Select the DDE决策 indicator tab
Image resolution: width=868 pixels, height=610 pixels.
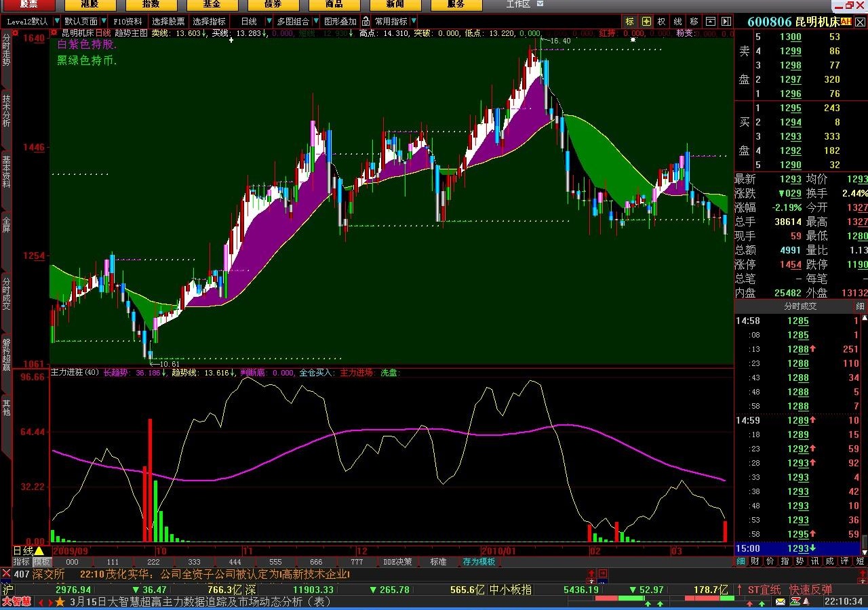click(x=397, y=562)
